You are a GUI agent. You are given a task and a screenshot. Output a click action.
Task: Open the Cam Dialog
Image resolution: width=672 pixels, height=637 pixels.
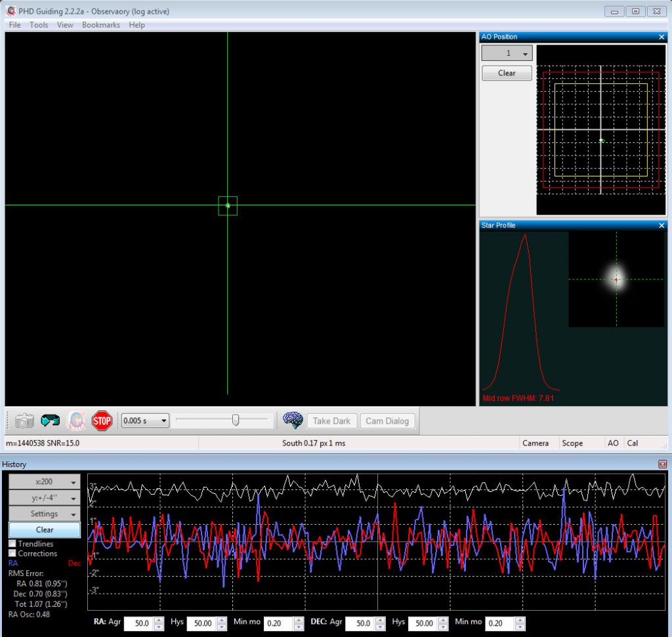pos(387,421)
